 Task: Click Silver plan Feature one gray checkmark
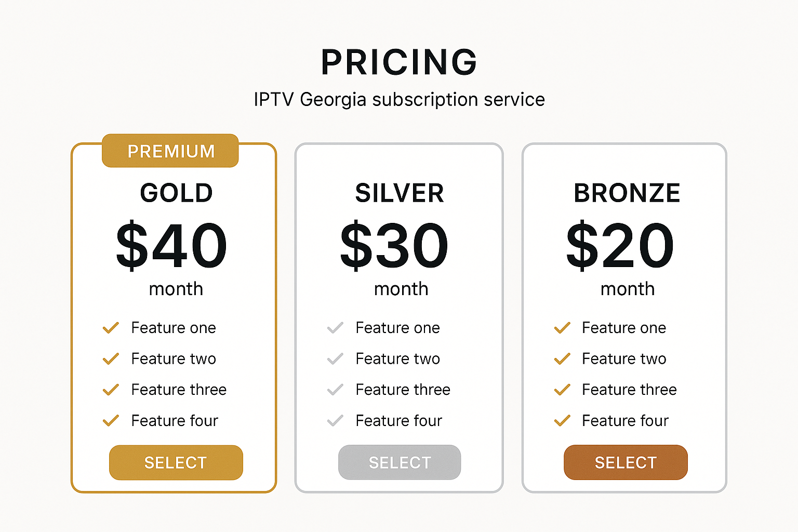pyautogui.click(x=335, y=328)
